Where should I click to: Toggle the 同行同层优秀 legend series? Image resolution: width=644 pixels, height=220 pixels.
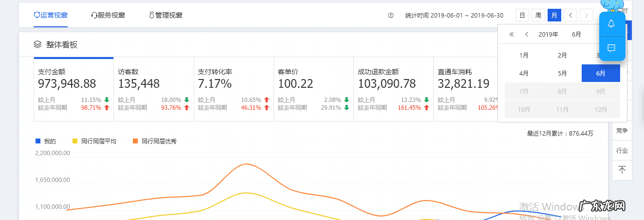[x=155, y=141]
